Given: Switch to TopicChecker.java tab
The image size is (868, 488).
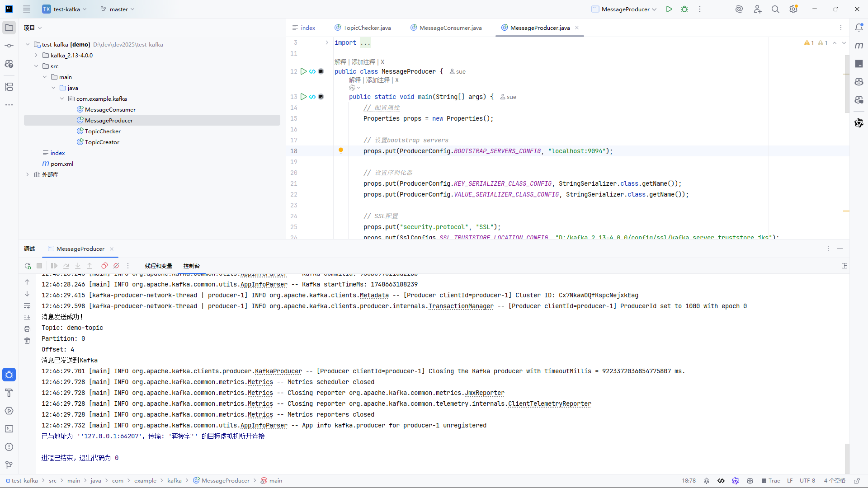Looking at the screenshot, I should (x=363, y=28).
